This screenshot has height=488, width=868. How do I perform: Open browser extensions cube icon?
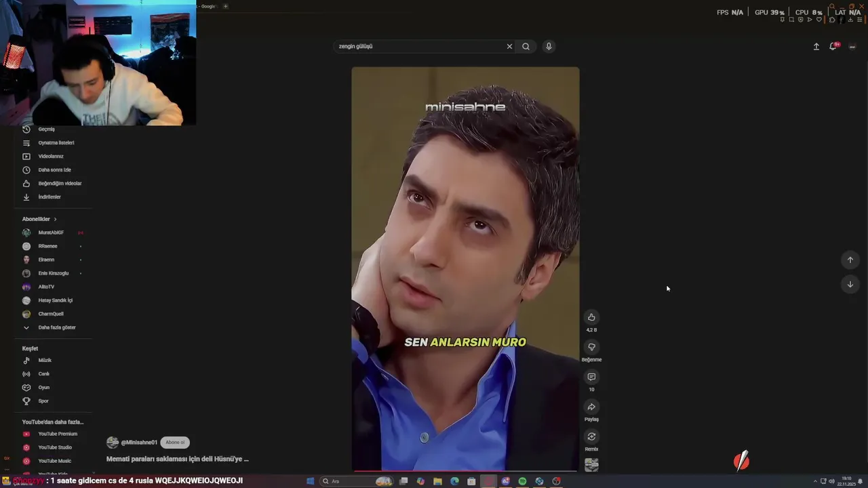coord(832,20)
